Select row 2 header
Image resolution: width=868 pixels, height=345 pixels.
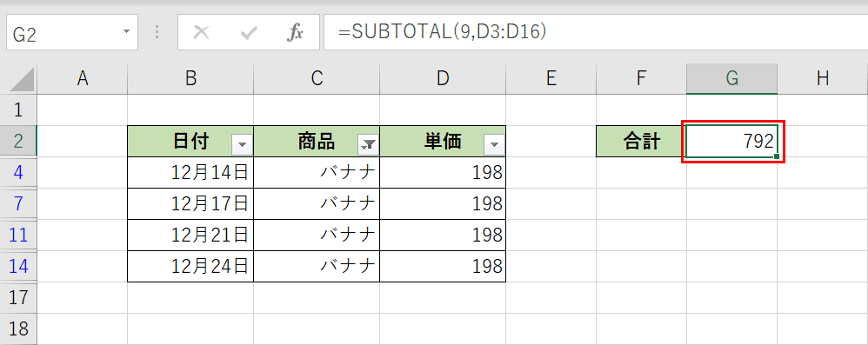pyautogui.click(x=18, y=142)
